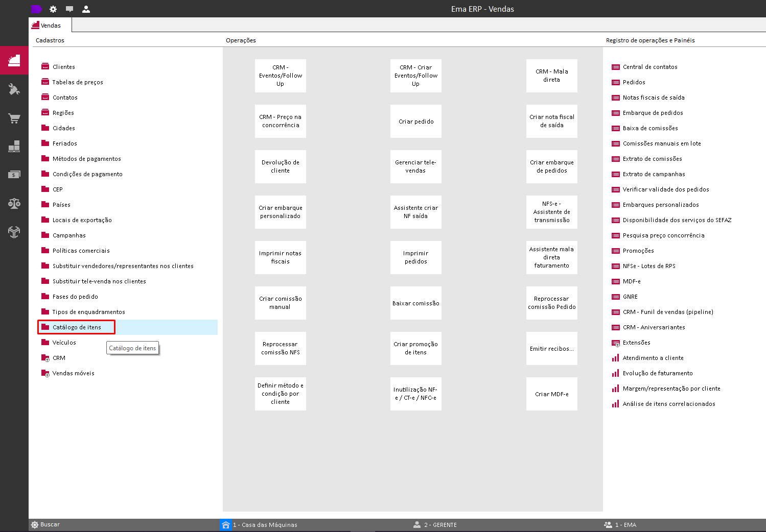Image resolution: width=766 pixels, height=532 pixels.
Task: Open user profile icon in title bar
Action: pyautogui.click(x=86, y=9)
